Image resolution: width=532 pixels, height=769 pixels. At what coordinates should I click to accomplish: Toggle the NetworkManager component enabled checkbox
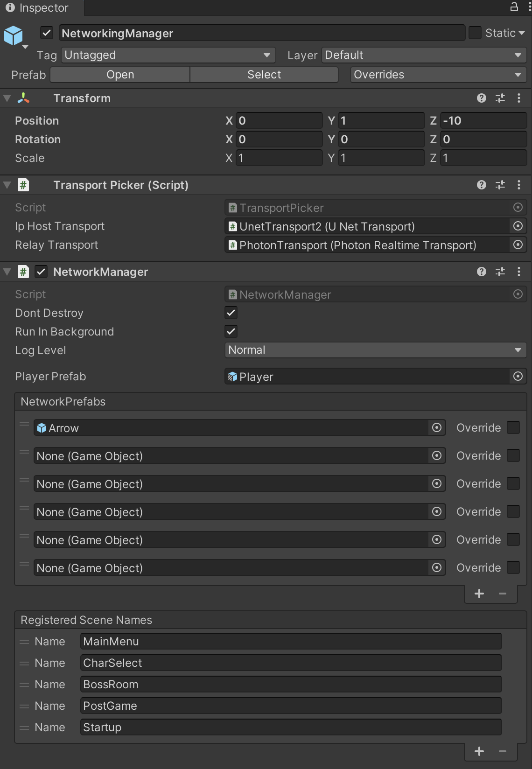click(x=42, y=272)
